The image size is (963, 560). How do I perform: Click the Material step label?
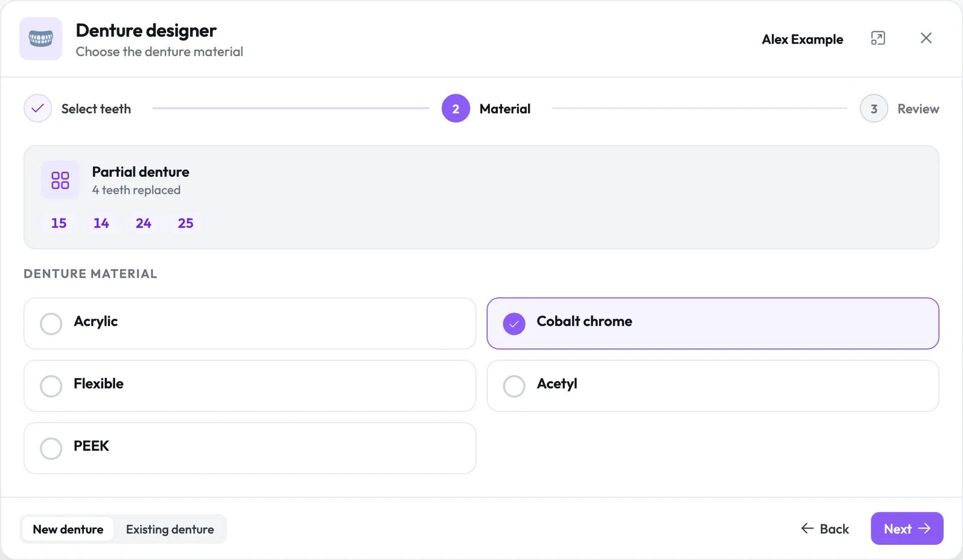(505, 109)
